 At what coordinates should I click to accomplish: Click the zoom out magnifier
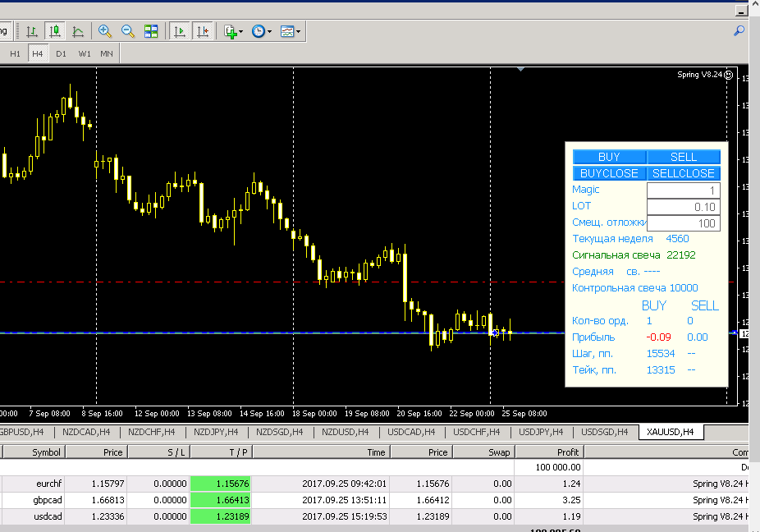(128, 31)
